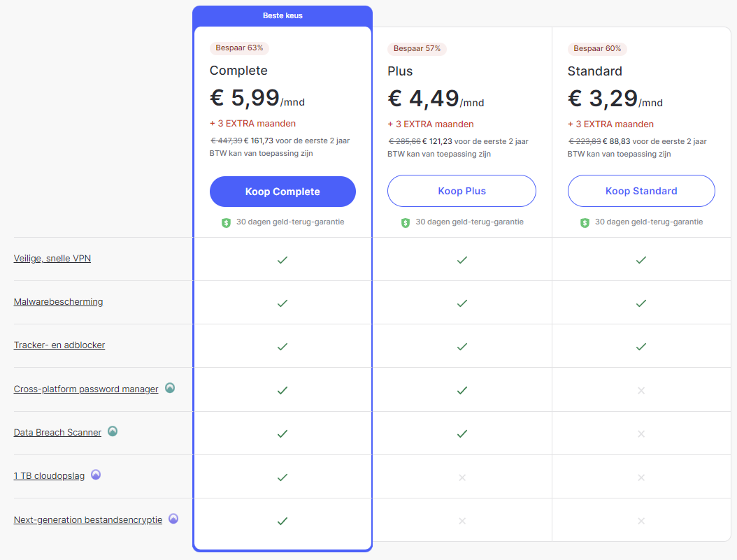This screenshot has width=737, height=560.
Task: Click the money-back guarantee icon in the Standard column
Action: [x=585, y=222]
